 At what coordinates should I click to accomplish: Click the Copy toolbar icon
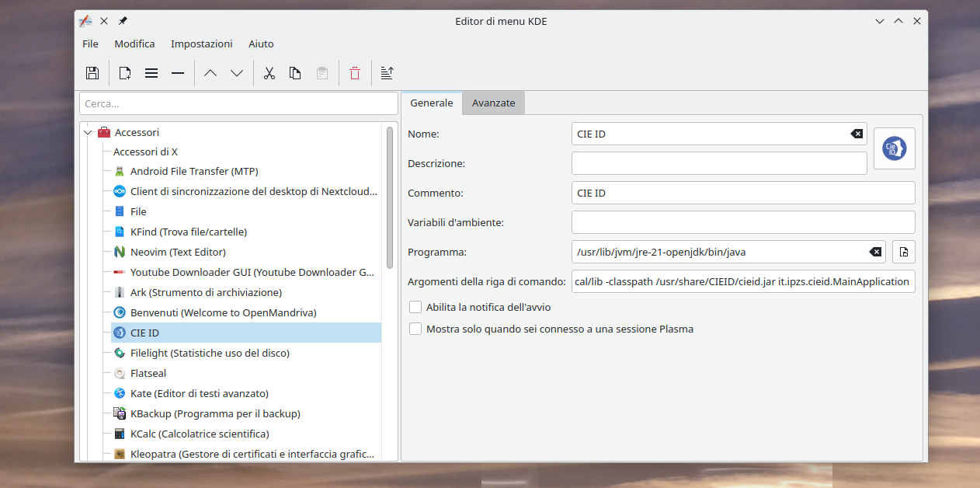(x=295, y=73)
